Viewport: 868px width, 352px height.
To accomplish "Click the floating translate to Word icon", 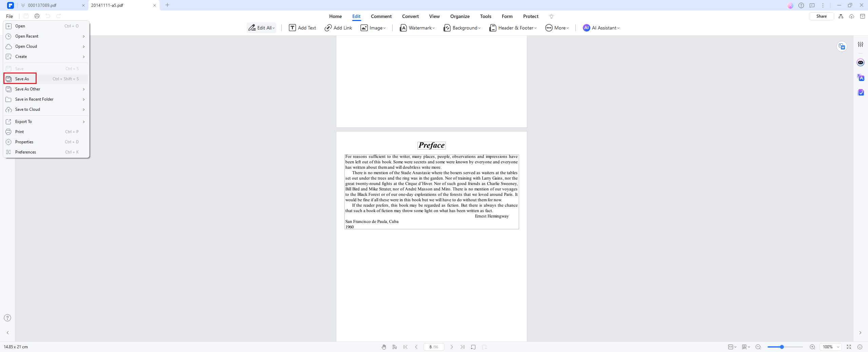I will [x=842, y=46].
